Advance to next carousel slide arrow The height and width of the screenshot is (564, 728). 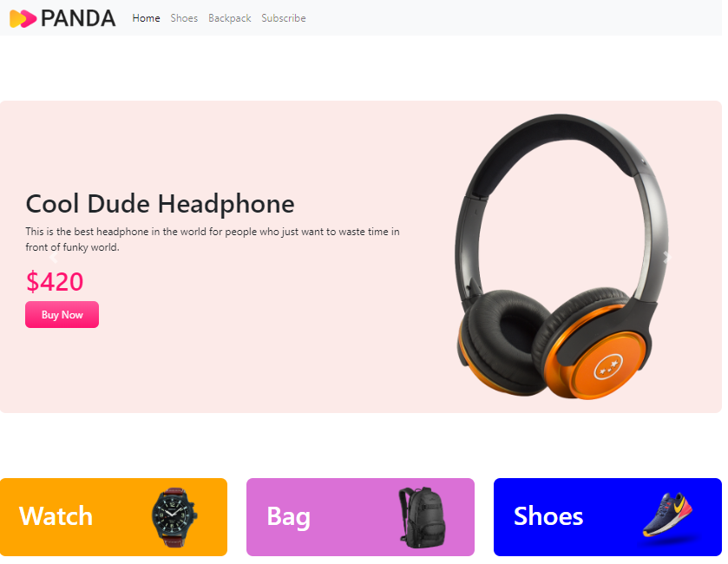pyautogui.click(x=667, y=257)
